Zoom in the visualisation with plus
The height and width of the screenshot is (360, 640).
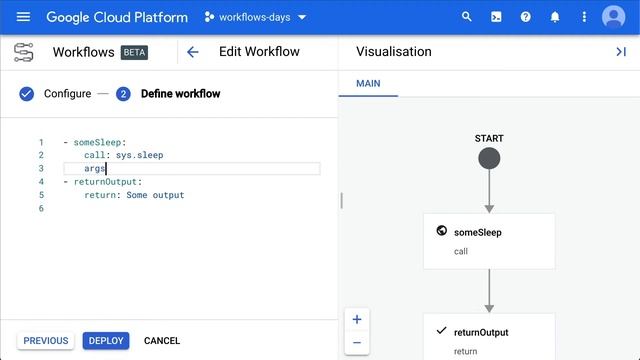pyautogui.click(x=357, y=319)
